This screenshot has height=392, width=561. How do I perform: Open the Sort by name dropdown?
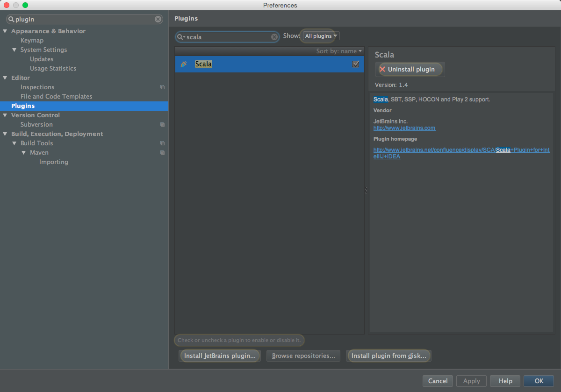(x=339, y=51)
